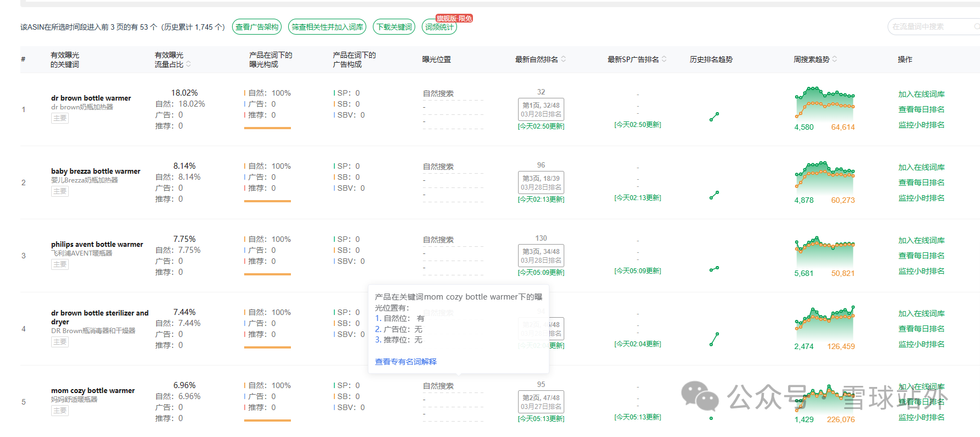Click exposure share bar for 7.75% row
This screenshot has width=980, height=437.
click(267, 274)
